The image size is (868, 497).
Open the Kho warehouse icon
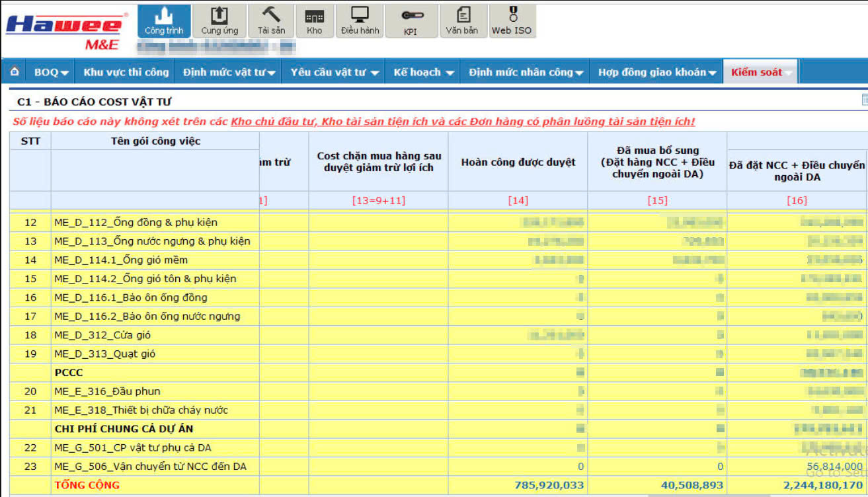pos(315,21)
